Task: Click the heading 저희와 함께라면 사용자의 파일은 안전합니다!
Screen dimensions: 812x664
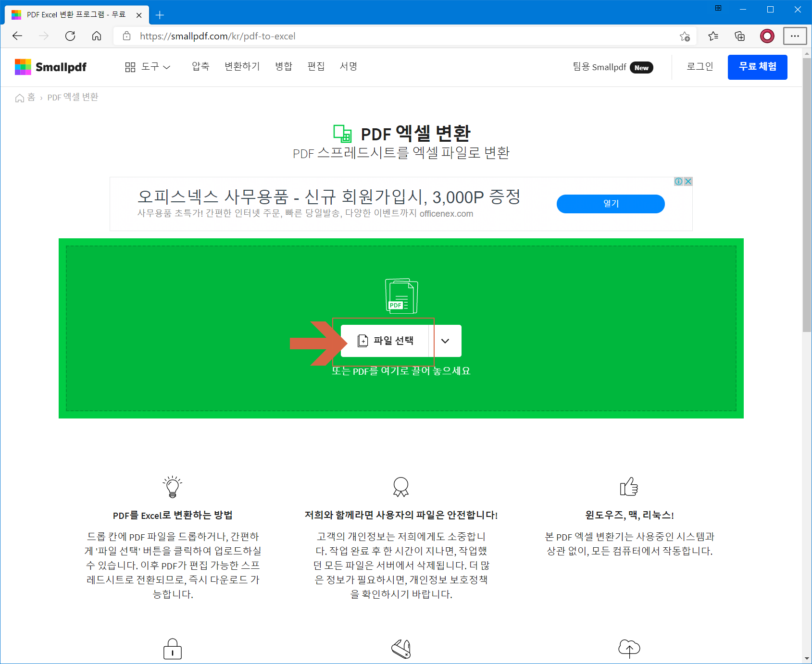Action: point(401,515)
